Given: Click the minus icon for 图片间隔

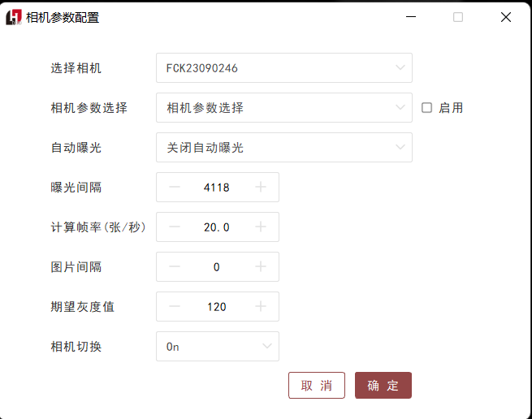Looking at the screenshot, I should click(x=175, y=267).
